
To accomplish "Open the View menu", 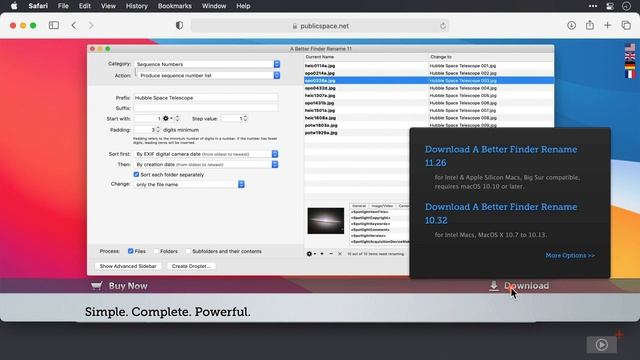I will 108,6.
